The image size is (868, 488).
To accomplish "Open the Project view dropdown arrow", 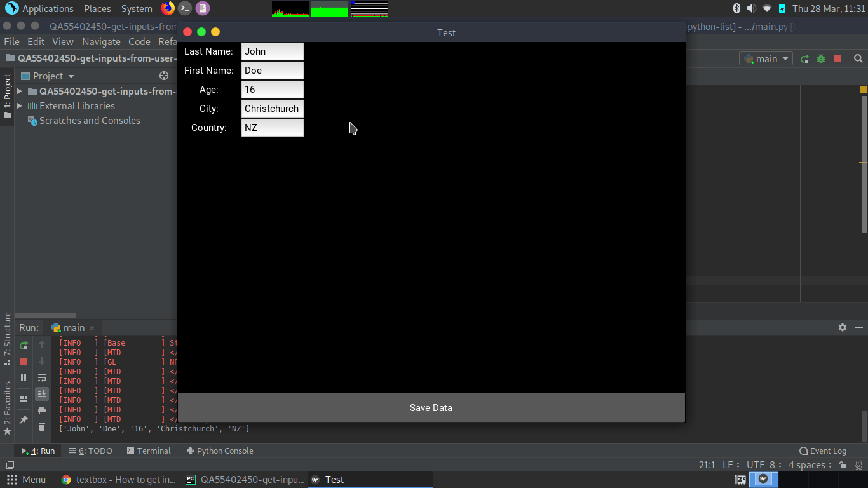I will click(x=71, y=76).
